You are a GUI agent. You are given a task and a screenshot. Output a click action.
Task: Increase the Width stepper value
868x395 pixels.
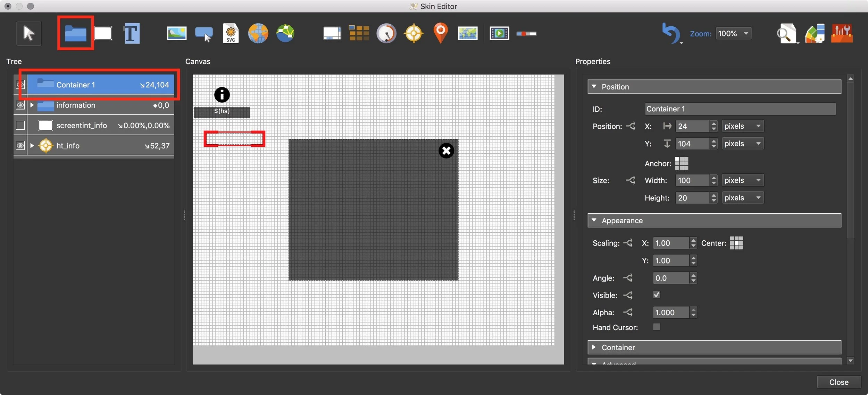click(x=713, y=178)
